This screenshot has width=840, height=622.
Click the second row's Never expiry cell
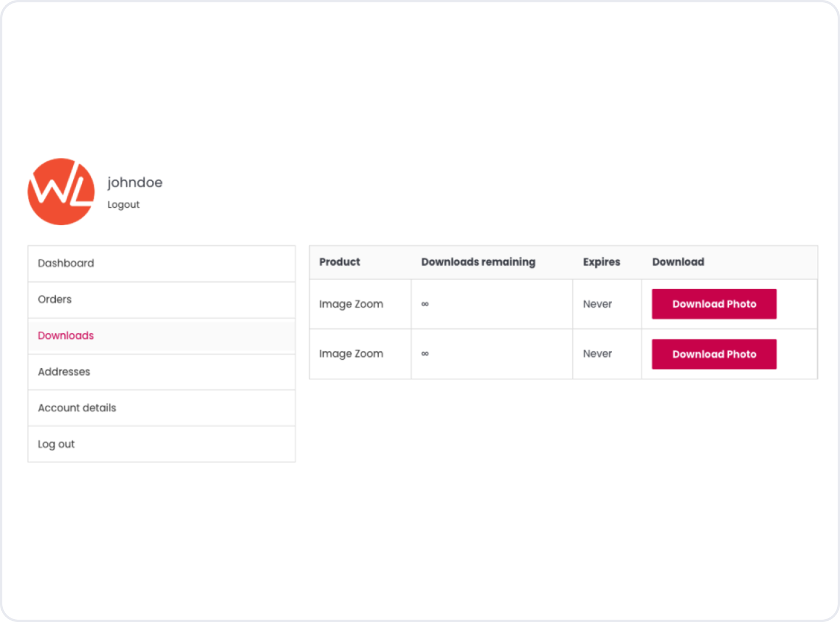(x=598, y=354)
